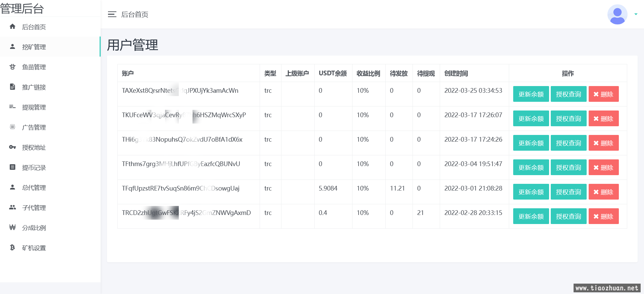This screenshot has height=294, width=644.
Task: Click the fish fry management bug icon
Action: coord(12,67)
